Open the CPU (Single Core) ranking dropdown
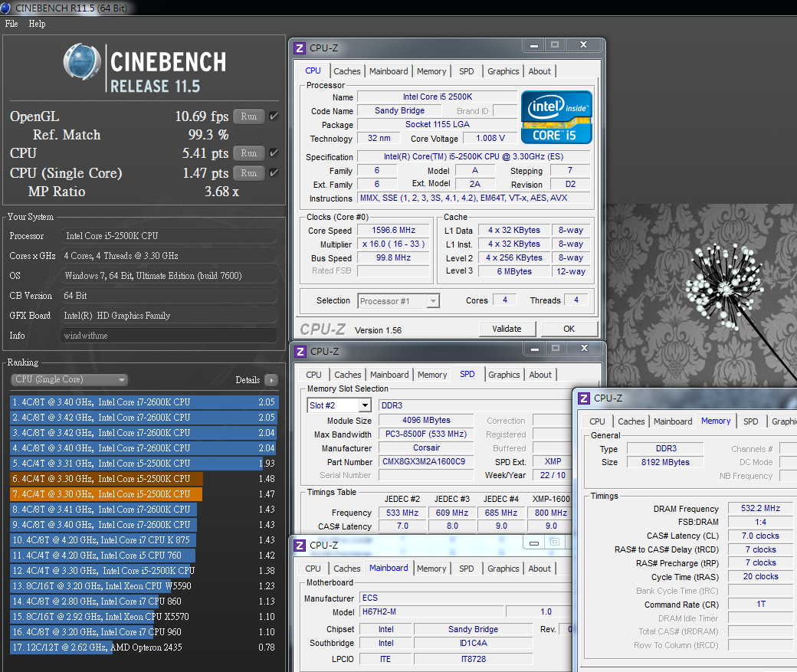This screenshot has height=672, width=797. [69, 380]
